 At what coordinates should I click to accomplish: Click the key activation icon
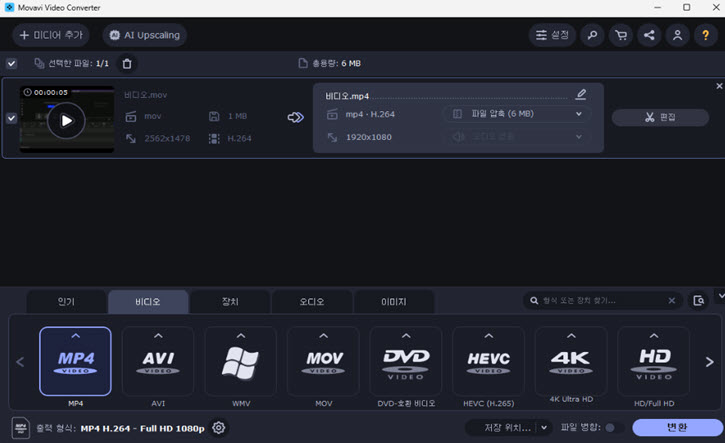coord(592,35)
